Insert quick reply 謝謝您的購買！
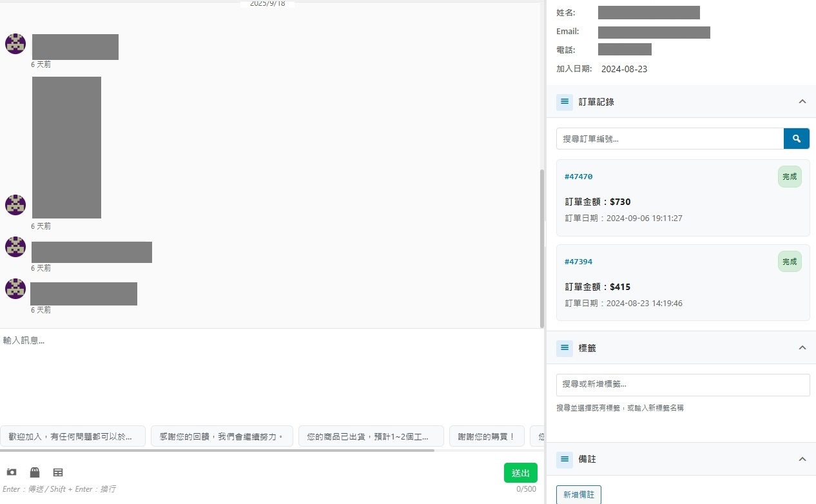 487,436
